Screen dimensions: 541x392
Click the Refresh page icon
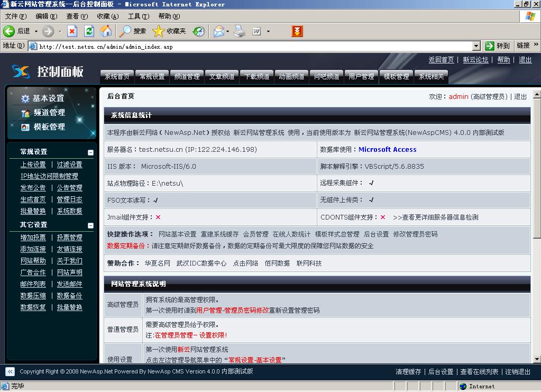click(x=89, y=31)
